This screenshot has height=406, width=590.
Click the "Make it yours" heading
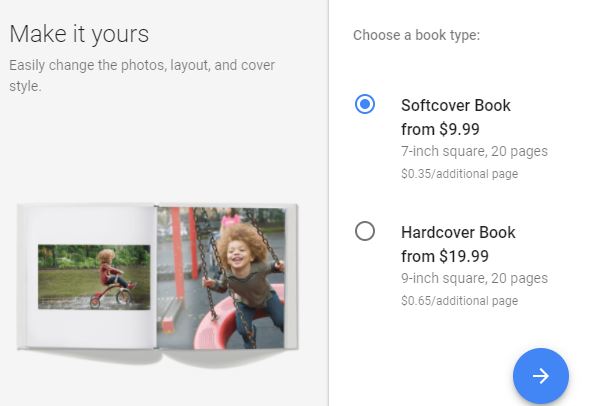(x=79, y=34)
